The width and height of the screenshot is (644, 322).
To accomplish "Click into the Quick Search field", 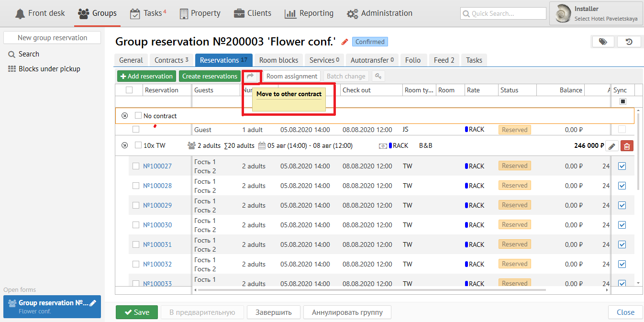I will [x=503, y=13].
